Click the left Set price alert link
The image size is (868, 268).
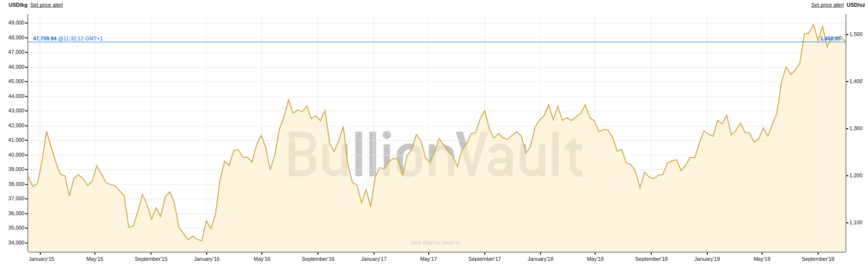click(x=47, y=5)
